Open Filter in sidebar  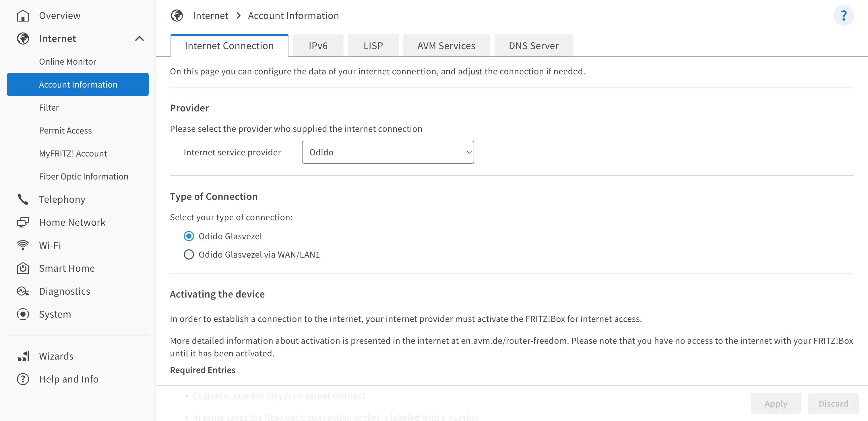pyautogui.click(x=77, y=107)
